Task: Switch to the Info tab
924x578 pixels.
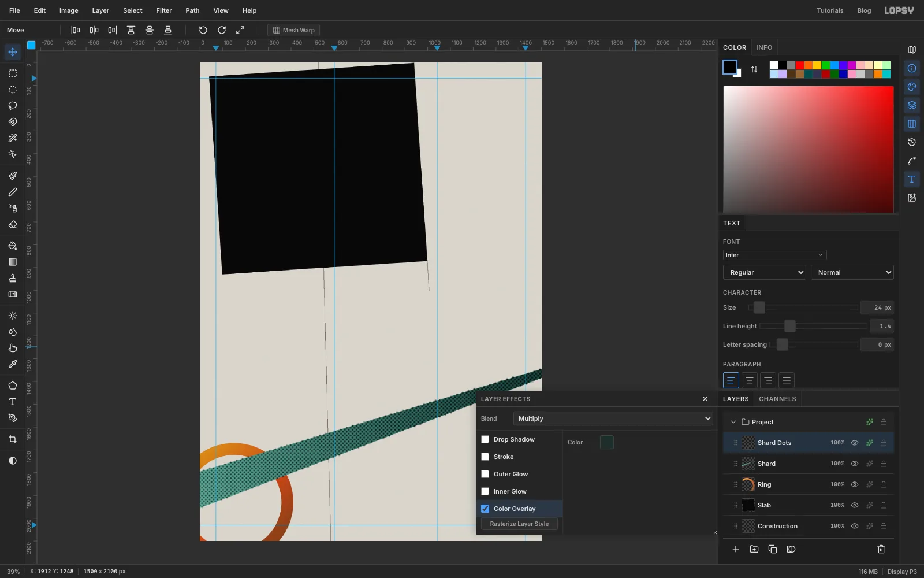Action: point(764,47)
